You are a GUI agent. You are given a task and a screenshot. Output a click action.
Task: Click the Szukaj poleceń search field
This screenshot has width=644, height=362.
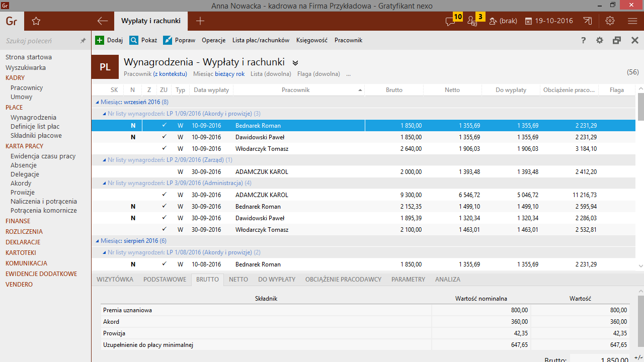click(x=40, y=41)
